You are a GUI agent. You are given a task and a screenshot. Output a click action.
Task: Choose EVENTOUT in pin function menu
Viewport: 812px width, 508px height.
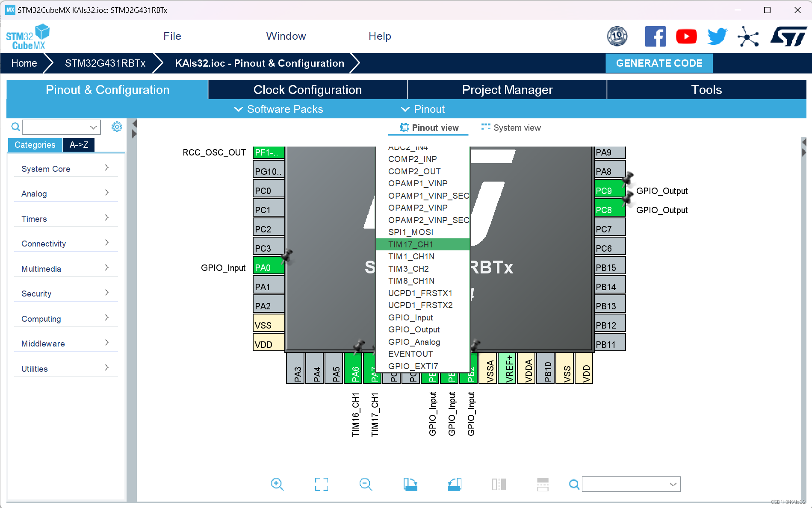coord(422,354)
